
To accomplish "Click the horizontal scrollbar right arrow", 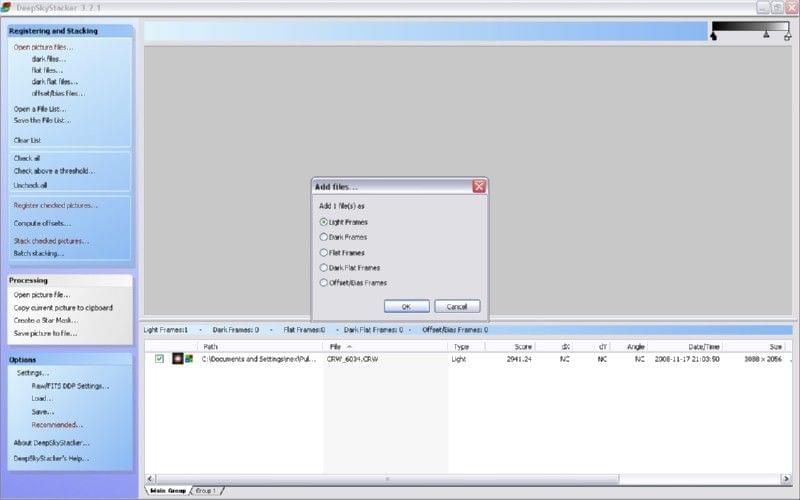I will pos(786,479).
